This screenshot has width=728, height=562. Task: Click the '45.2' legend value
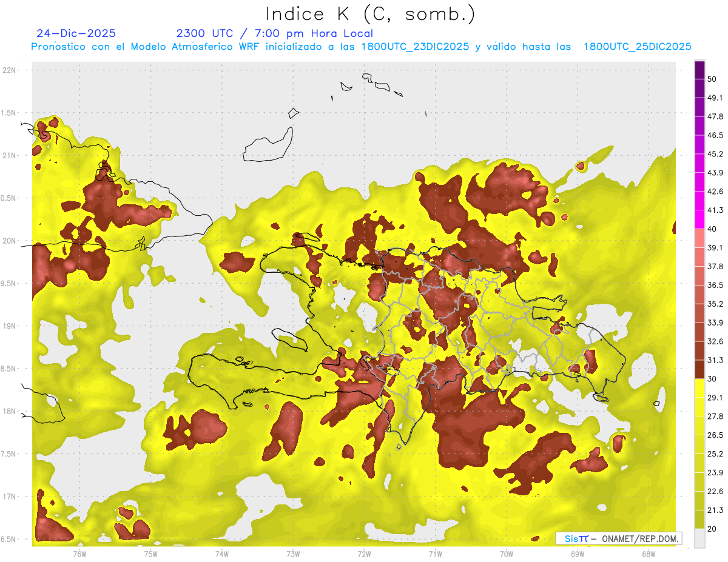click(x=715, y=154)
